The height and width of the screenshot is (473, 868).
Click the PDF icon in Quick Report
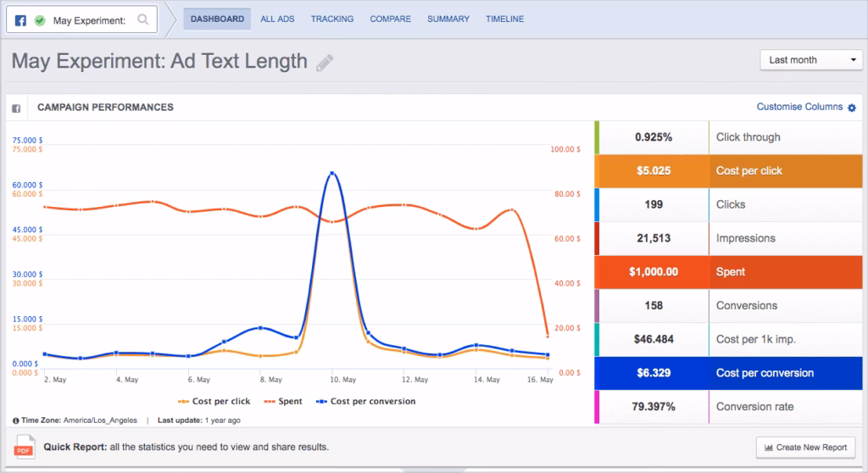coord(24,447)
